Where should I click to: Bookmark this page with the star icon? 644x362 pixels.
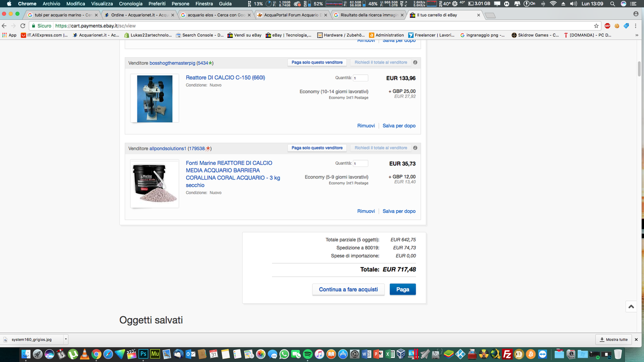point(596,26)
